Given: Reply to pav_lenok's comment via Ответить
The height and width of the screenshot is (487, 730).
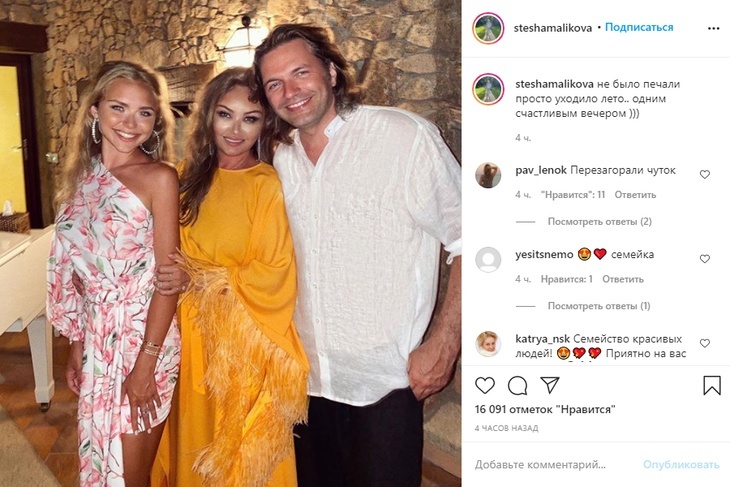Looking at the screenshot, I should point(635,195).
